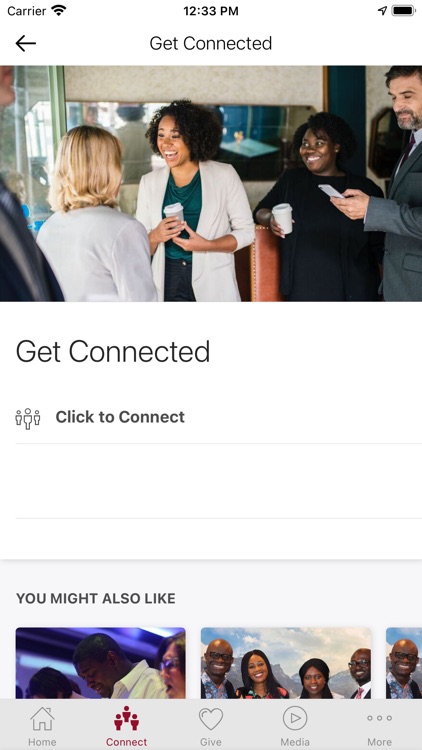Open the Give heart icon
Image resolution: width=422 pixels, height=750 pixels.
211,718
